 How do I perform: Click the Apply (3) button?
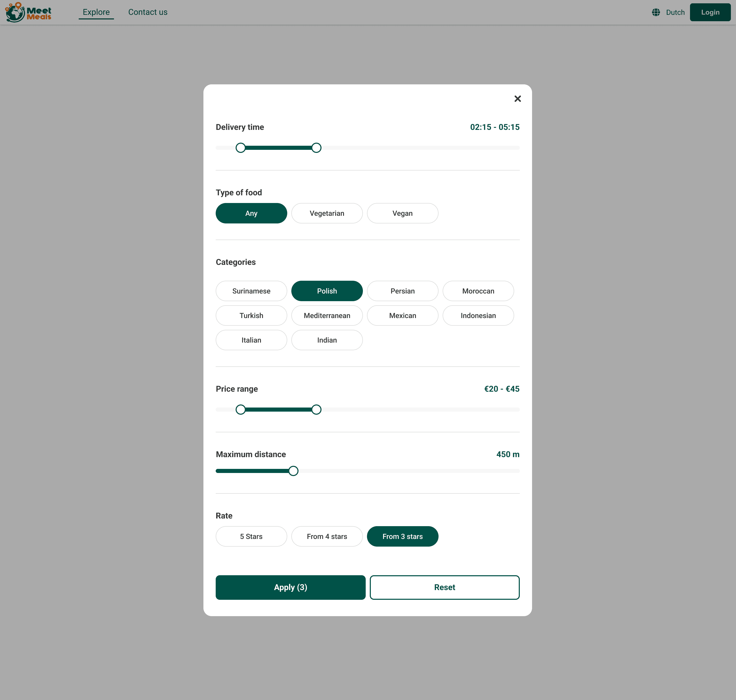coord(290,587)
